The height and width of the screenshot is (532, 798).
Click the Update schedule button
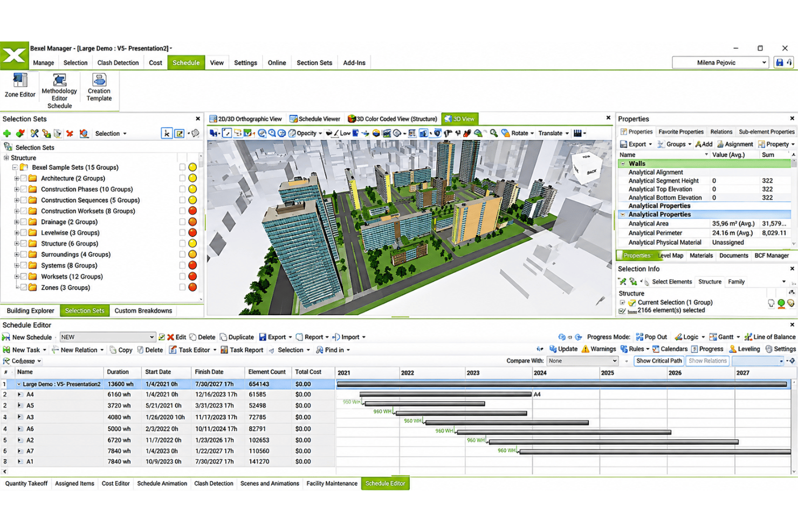coord(563,349)
